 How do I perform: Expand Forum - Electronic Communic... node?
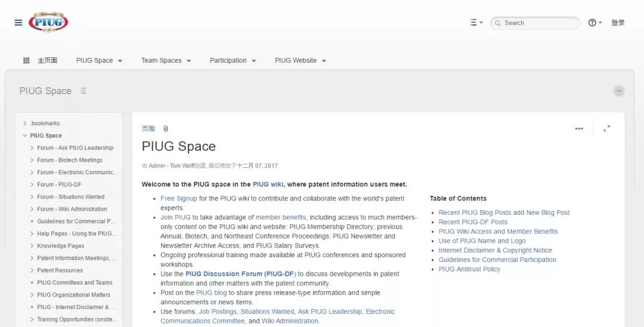click(32, 172)
